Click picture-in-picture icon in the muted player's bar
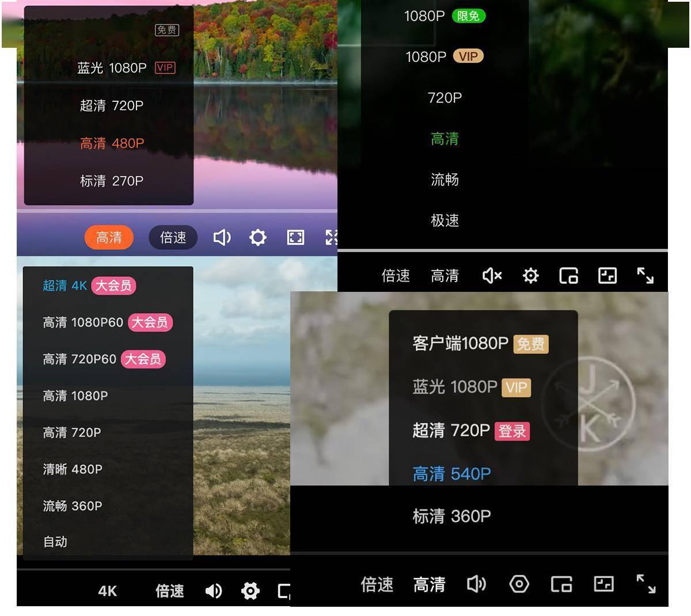This screenshot has height=616, width=691. 568,276
